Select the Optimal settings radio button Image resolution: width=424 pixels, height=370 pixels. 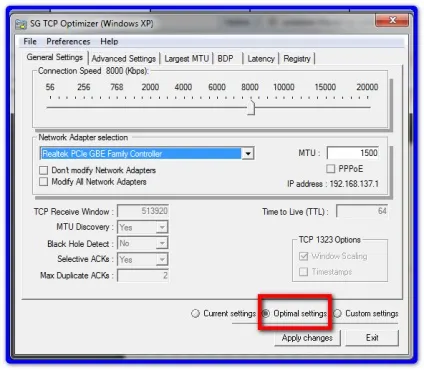click(x=266, y=313)
